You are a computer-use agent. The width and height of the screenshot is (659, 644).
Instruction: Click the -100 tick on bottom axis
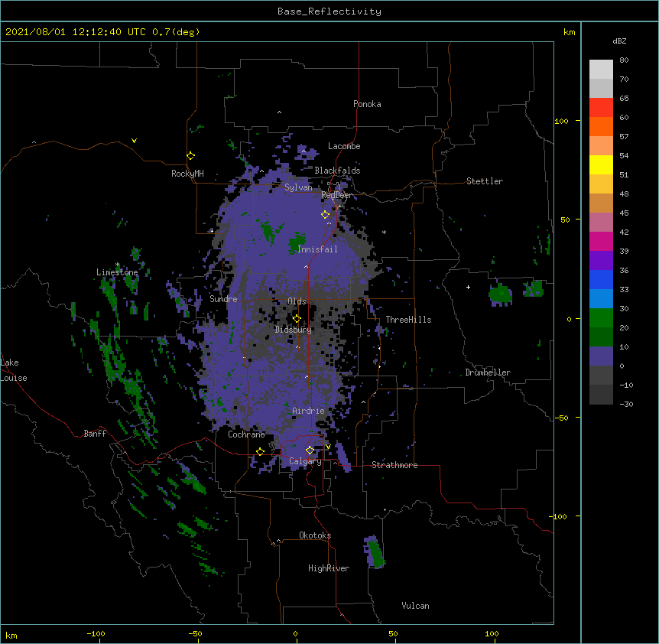tap(96, 633)
